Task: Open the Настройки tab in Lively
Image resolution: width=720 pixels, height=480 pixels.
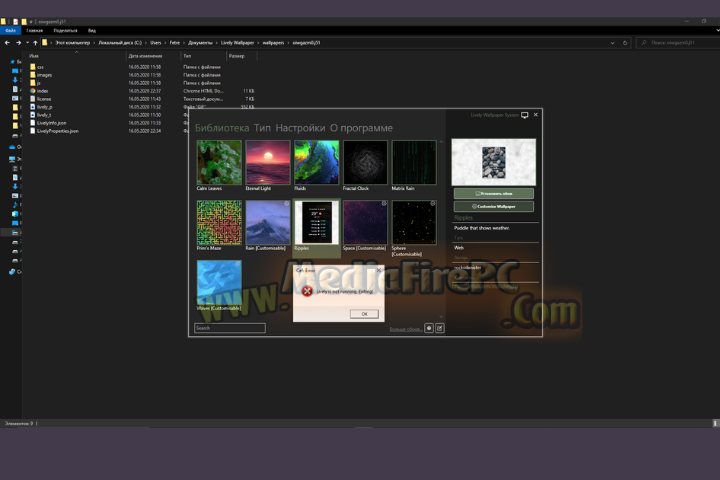Action: tap(300, 128)
